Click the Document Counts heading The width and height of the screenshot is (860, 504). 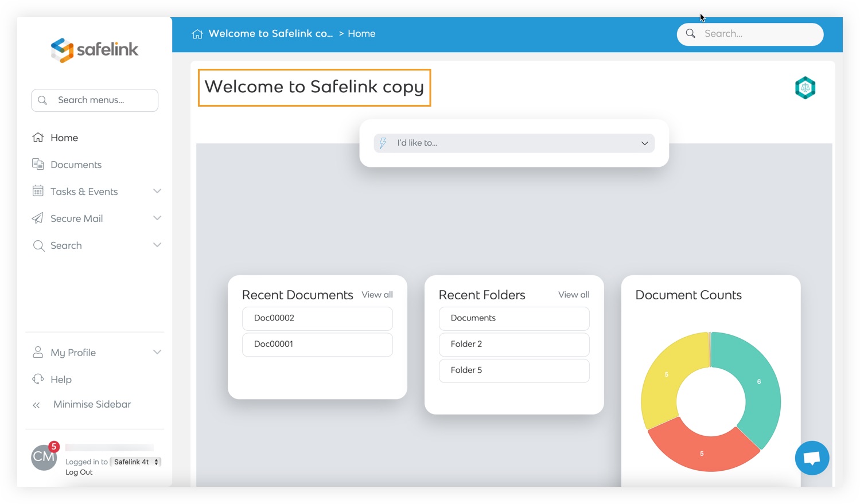688,295
